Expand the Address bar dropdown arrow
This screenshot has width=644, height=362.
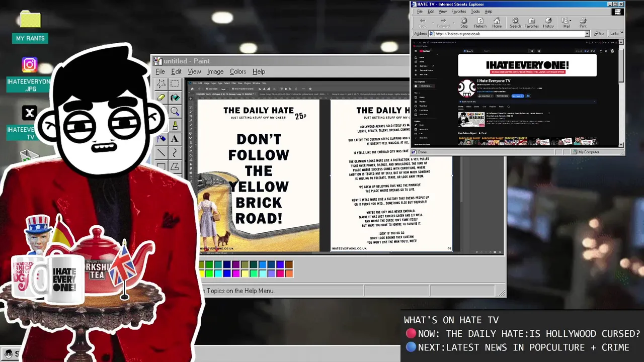coord(587,34)
